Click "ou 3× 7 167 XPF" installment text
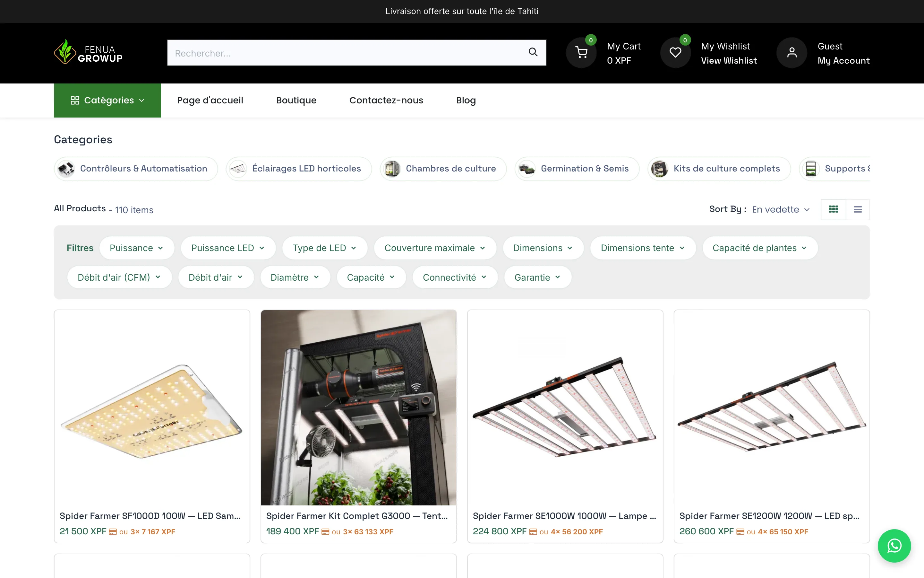This screenshot has width=924, height=578. (x=147, y=532)
